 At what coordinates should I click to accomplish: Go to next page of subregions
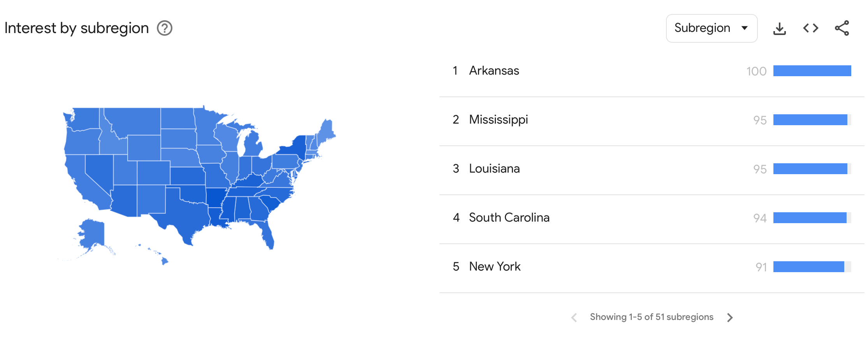730,318
